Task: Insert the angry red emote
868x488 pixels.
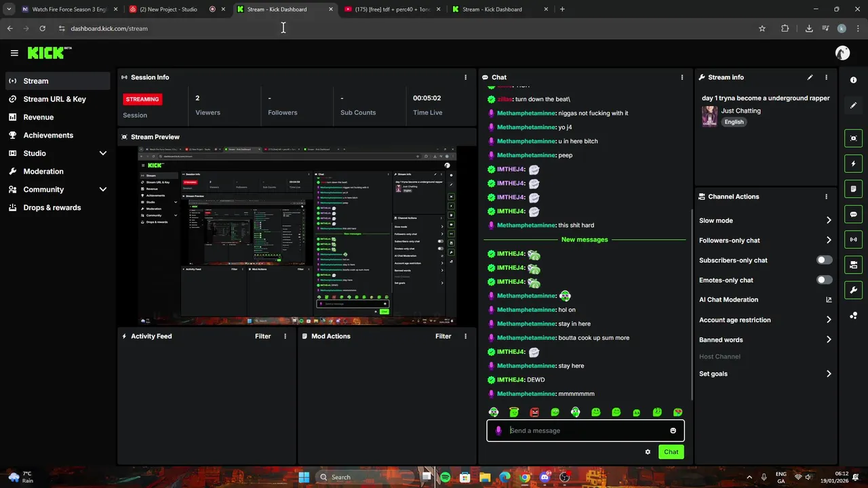Action: coord(534,412)
